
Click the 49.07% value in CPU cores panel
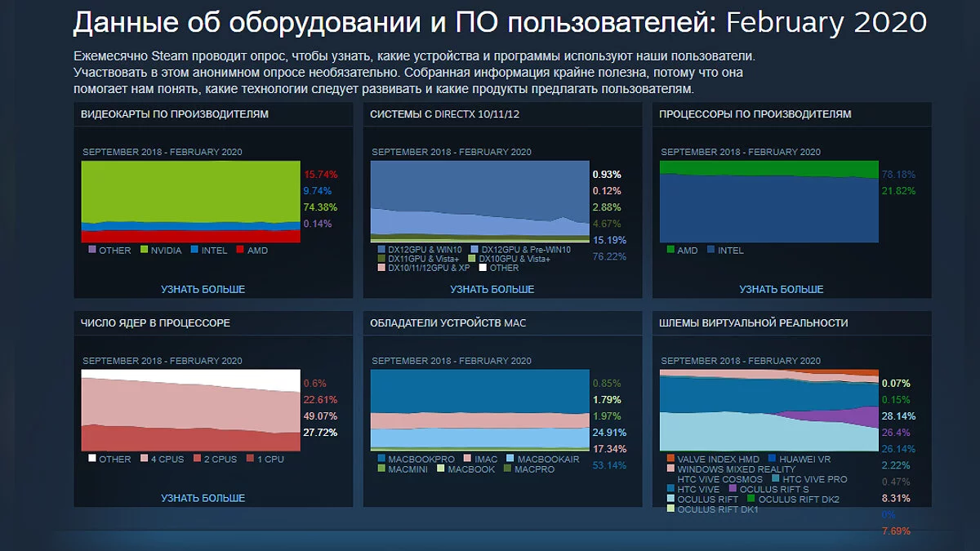pos(320,415)
